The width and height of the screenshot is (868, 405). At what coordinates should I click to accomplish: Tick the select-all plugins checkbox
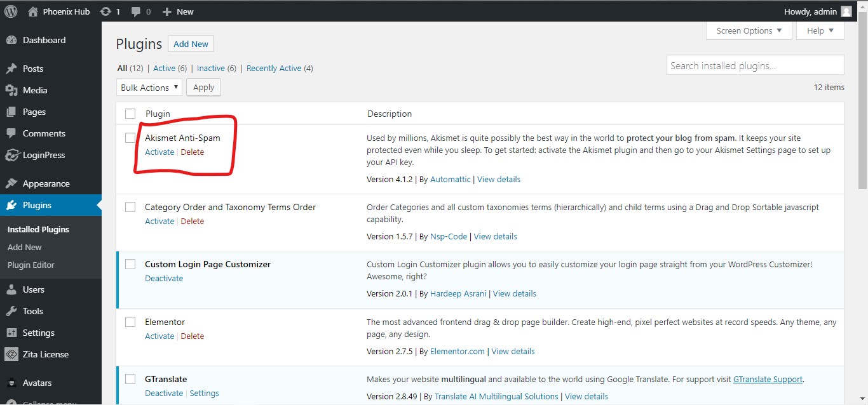coord(130,114)
